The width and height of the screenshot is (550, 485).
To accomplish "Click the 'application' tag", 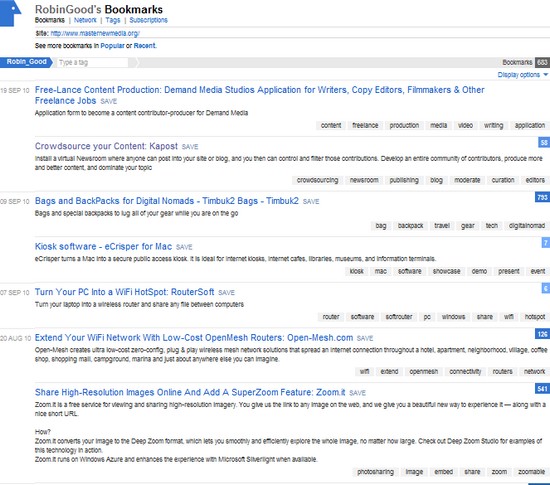I will (x=530, y=126).
